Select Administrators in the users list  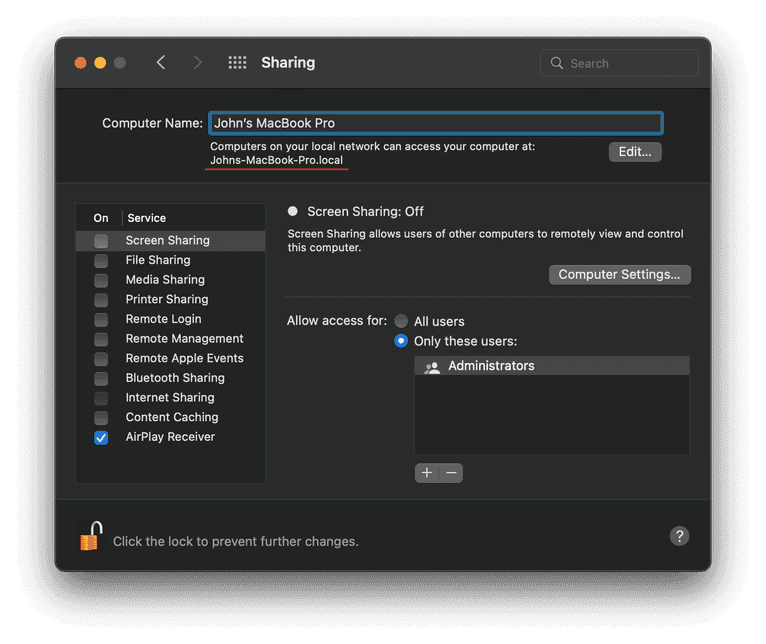click(x=552, y=366)
